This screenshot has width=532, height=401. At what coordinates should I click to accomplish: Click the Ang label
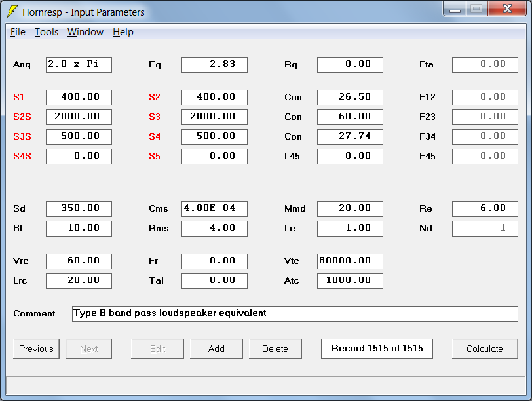22,65
